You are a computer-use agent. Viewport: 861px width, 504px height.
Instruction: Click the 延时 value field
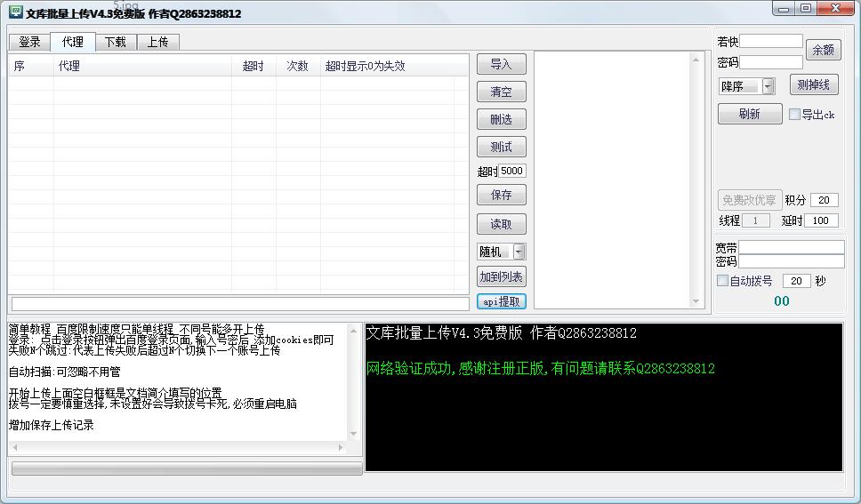point(821,220)
